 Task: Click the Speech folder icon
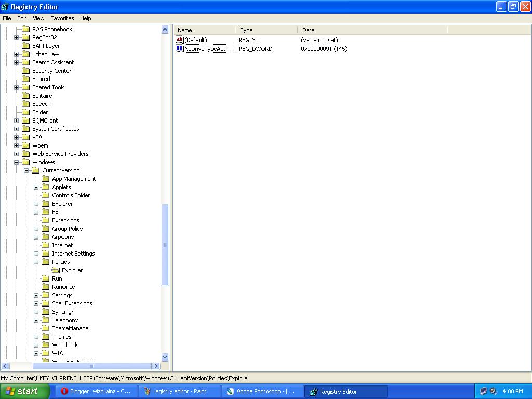(26, 104)
